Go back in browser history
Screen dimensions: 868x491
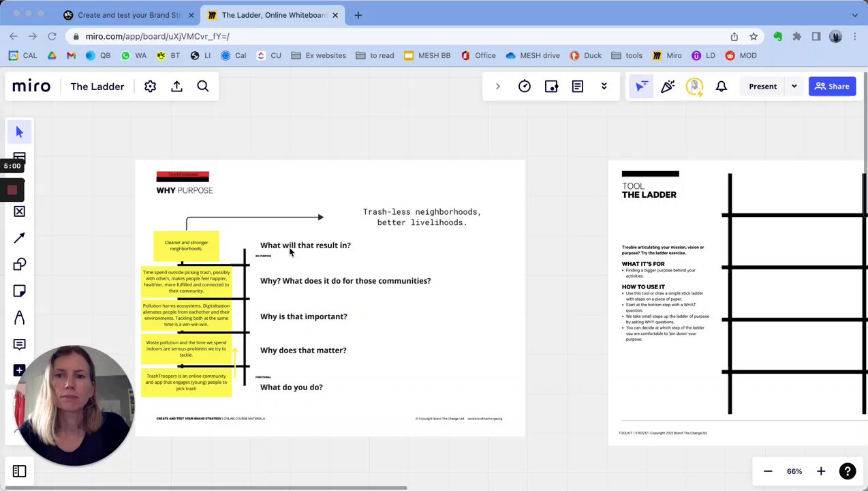(x=14, y=36)
